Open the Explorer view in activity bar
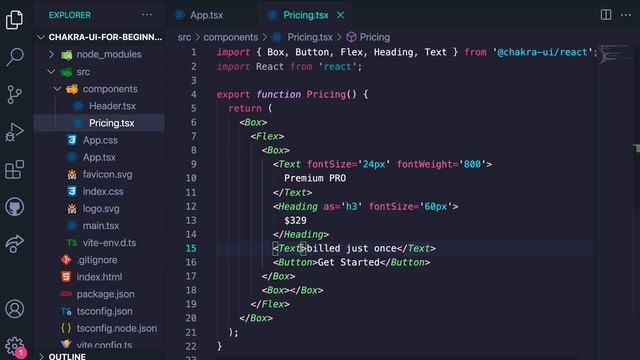 (14, 20)
